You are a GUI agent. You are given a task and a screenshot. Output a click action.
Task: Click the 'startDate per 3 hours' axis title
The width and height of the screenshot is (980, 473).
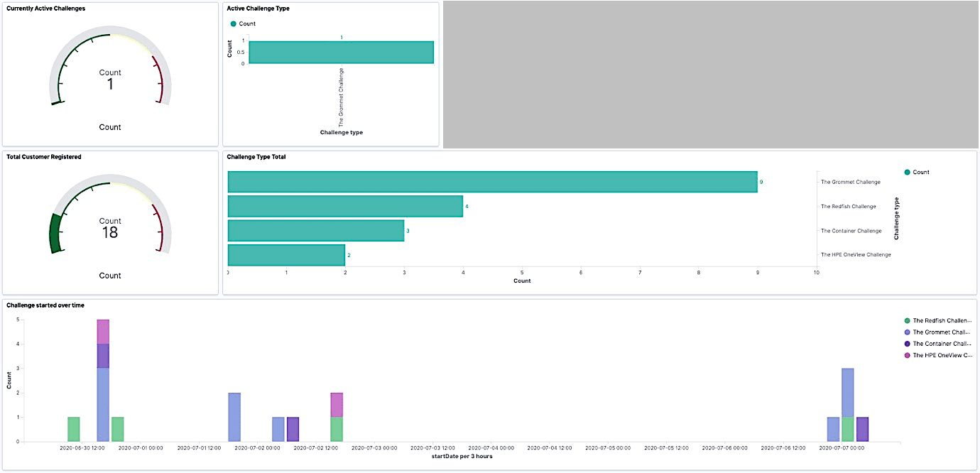pos(462,456)
